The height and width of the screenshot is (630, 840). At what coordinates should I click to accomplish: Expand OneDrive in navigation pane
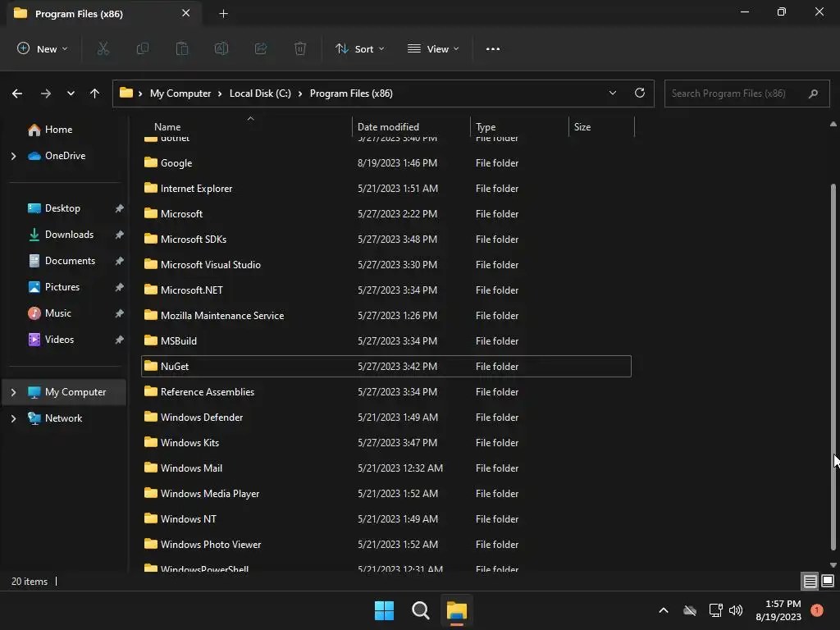point(13,156)
